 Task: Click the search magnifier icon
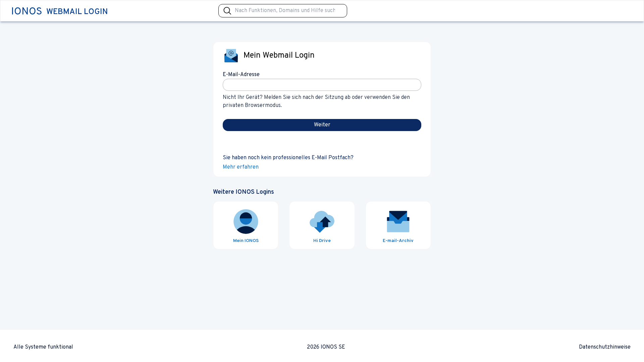(227, 11)
